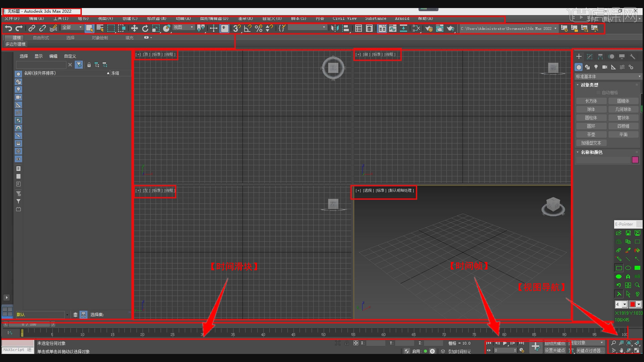Click the Select and Link chain icon

point(32,28)
